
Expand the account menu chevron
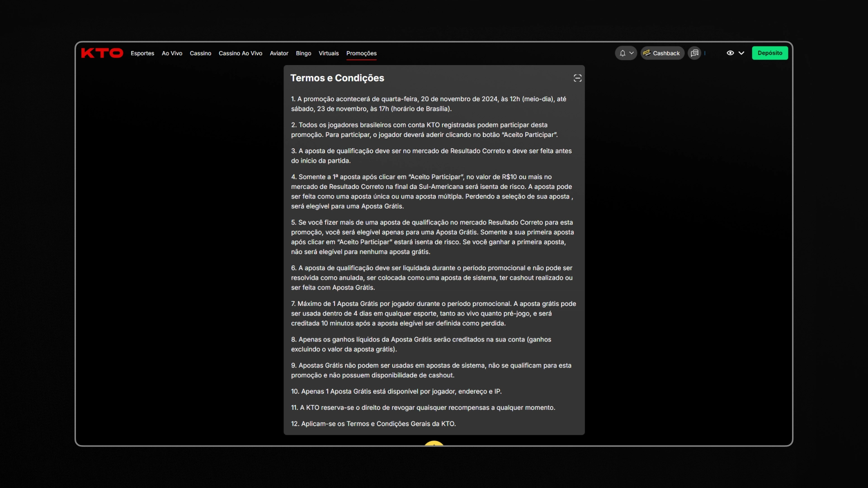pyautogui.click(x=741, y=53)
